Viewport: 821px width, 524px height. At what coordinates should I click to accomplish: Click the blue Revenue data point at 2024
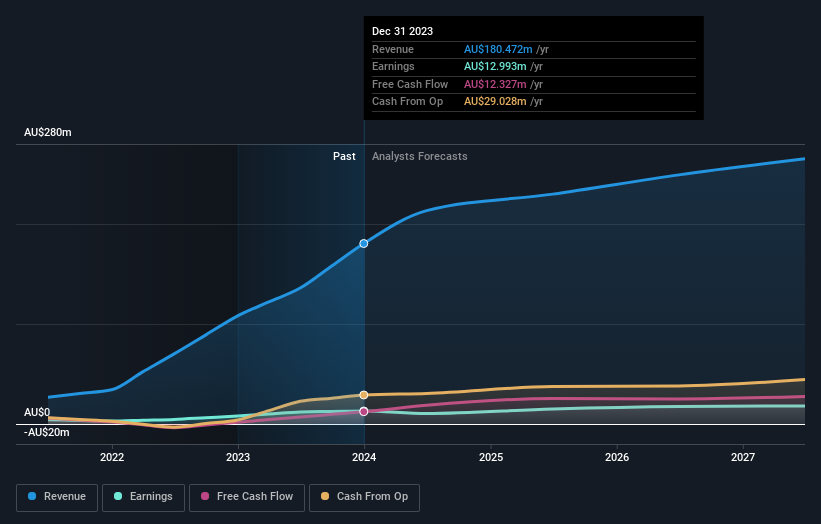tap(364, 243)
